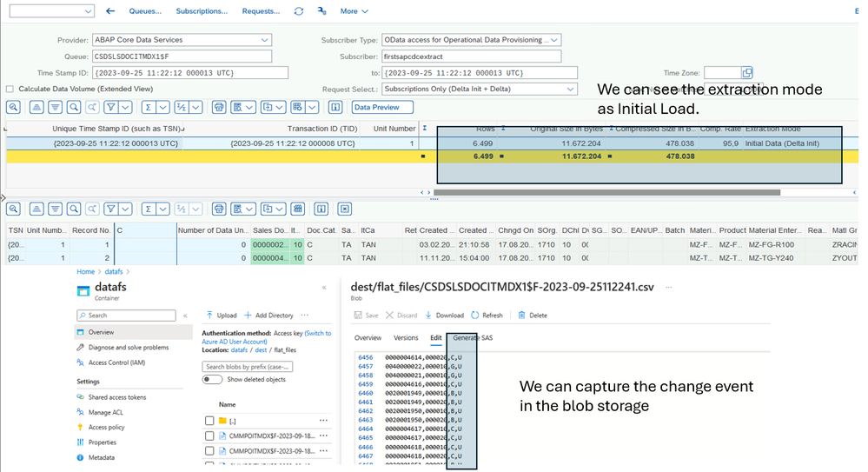Click the back arrow in the SAP header

tap(110, 11)
